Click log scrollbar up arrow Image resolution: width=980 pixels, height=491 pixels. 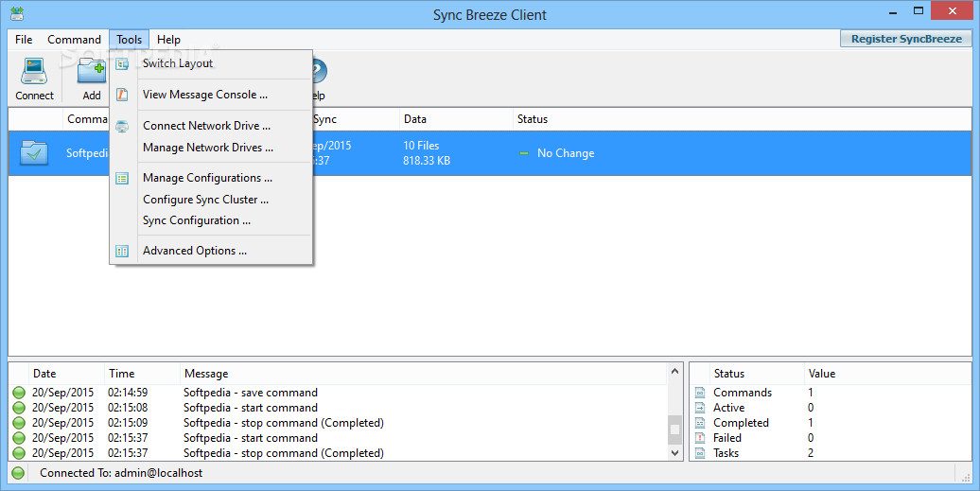pyautogui.click(x=675, y=372)
